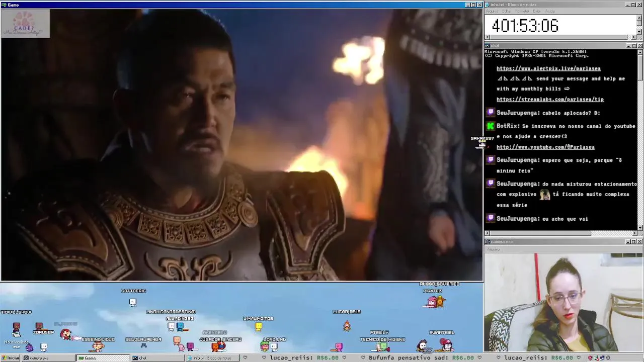The image size is (644, 362).
Task: Click the Twitch badge beside 'cabelo aplocado'
Action: (491, 113)
